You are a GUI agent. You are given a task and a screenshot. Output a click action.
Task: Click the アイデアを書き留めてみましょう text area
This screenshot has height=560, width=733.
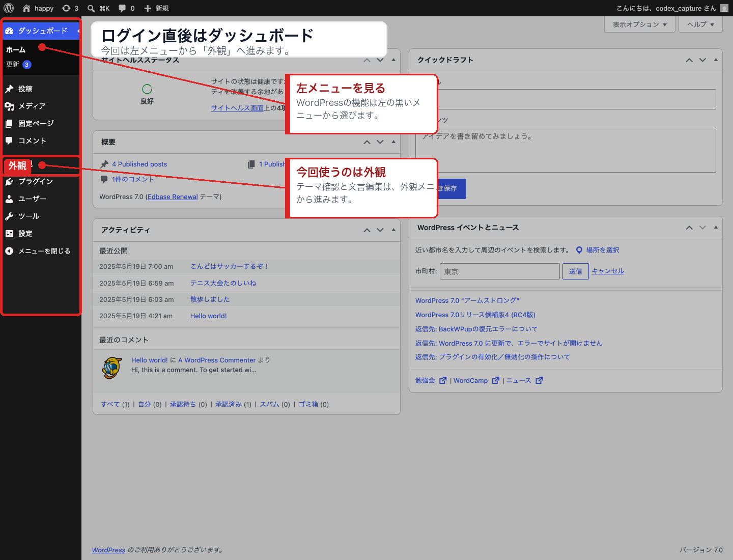(x=566, y=150)
